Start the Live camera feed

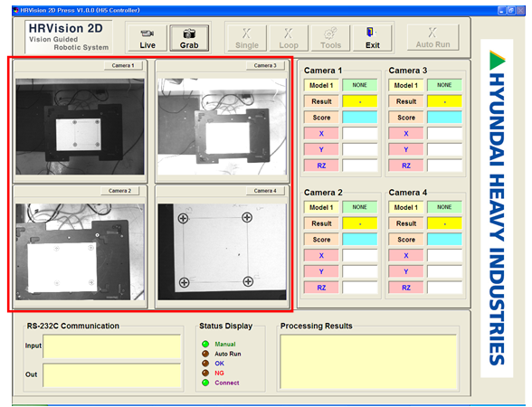pyautogui.click(x=147, y=38)
